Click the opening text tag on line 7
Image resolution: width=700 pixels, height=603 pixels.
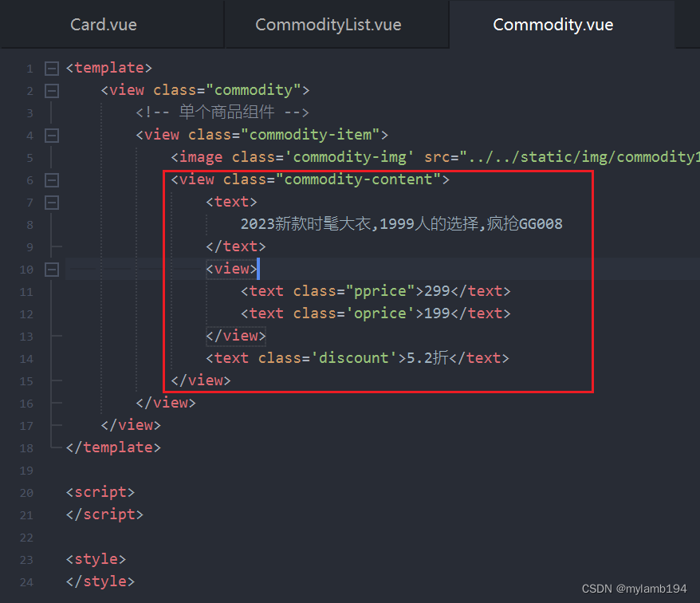coord(231,202)
